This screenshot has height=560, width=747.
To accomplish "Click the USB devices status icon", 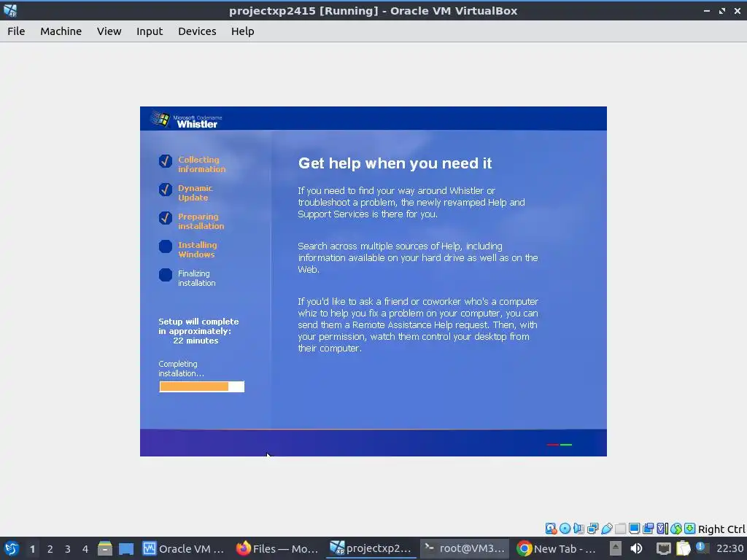I will coord(606,529).
